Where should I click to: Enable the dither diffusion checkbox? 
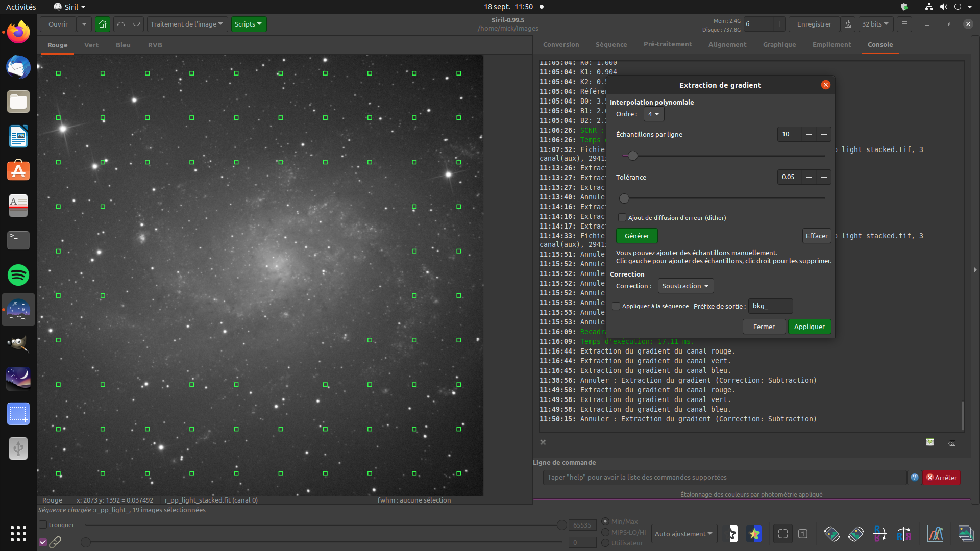pyautogui.click(x=622, y=217)
